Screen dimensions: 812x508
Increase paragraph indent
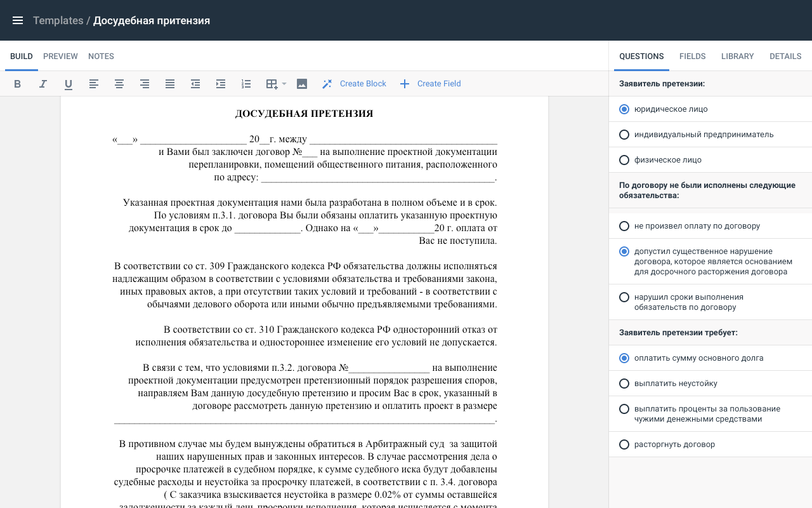[221, 84]
